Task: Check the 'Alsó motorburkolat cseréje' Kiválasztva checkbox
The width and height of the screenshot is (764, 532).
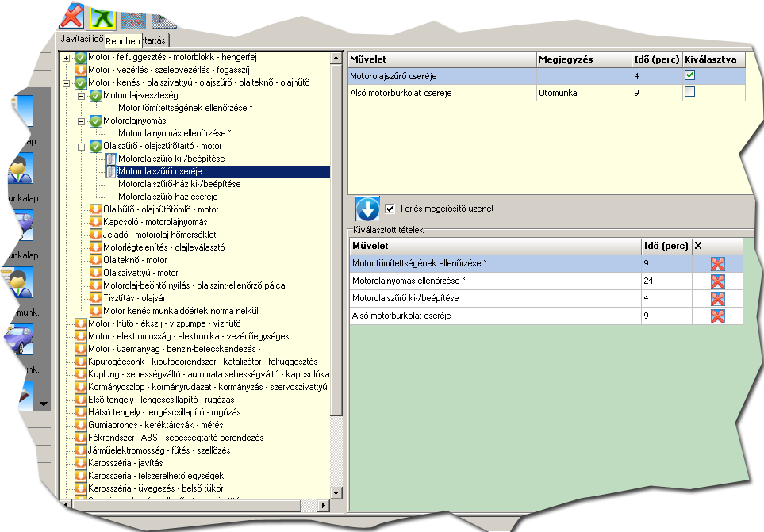Action: [x=689, y=92]
